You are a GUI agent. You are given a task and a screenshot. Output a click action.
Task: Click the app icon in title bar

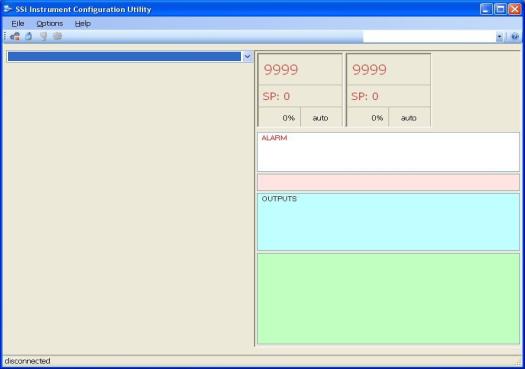pos(8,9)
